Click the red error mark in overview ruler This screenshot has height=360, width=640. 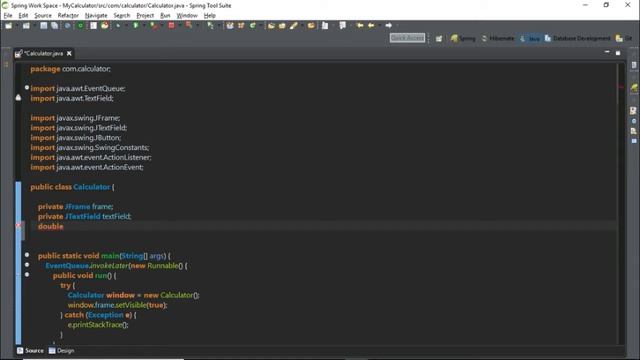click(620, 87)
